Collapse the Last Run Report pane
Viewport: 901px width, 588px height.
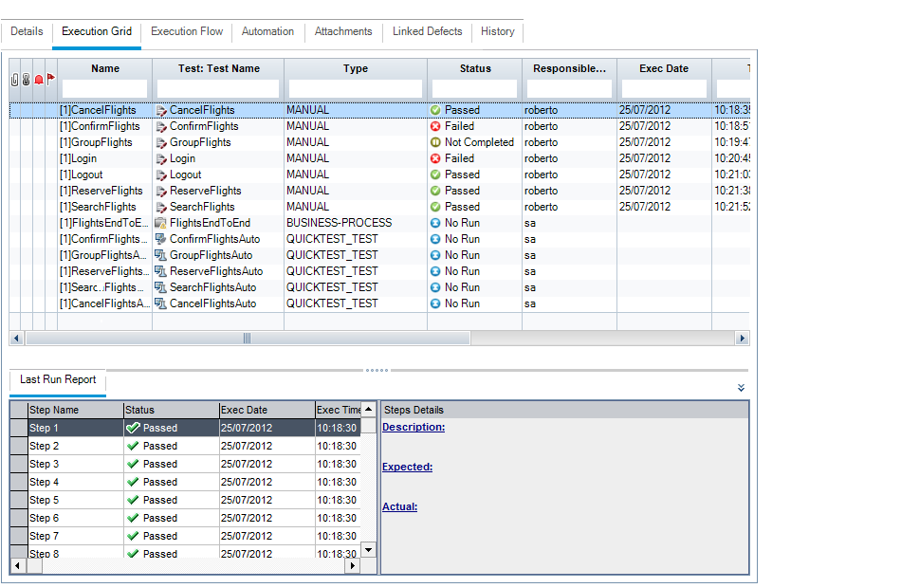click(741, 388)
